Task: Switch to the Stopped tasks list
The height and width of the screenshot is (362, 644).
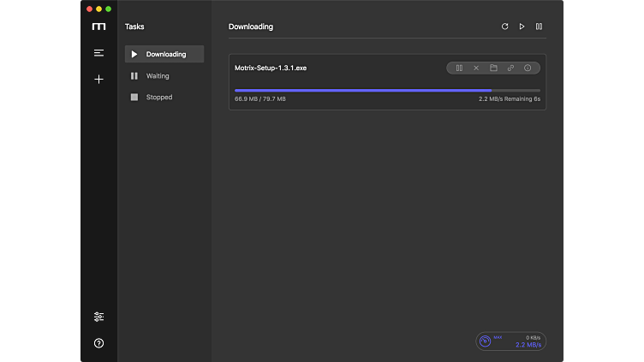Action: [x=158, y=98]
